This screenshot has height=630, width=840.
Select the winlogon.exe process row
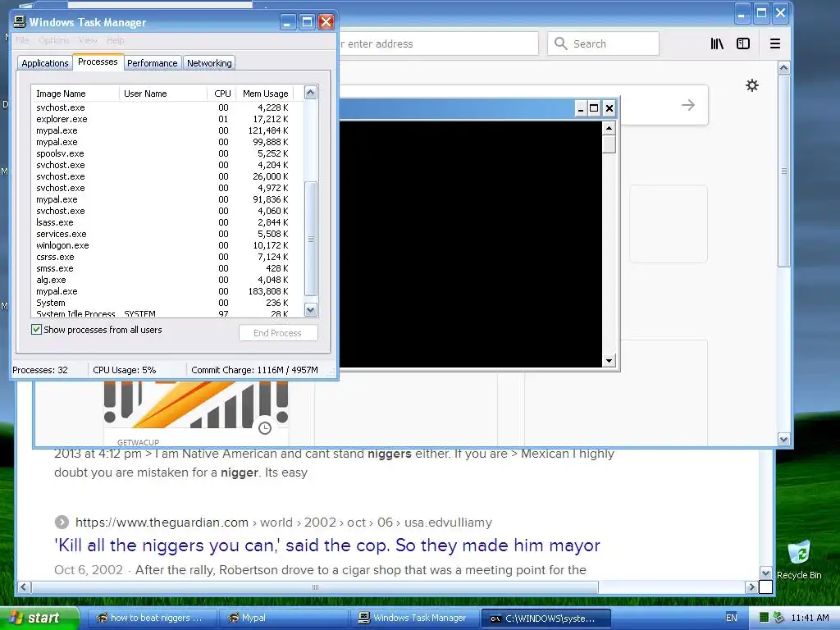coord(167,245)
